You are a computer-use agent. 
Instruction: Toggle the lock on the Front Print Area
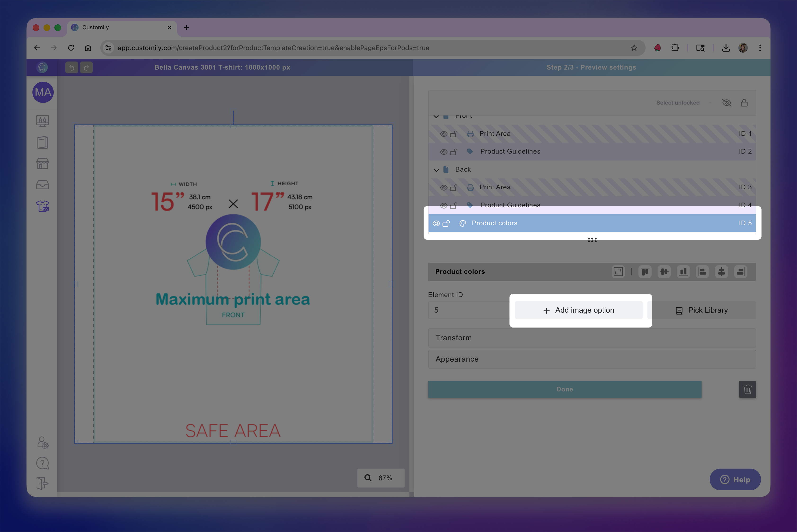pyautogui.click(x=454, y=133)
